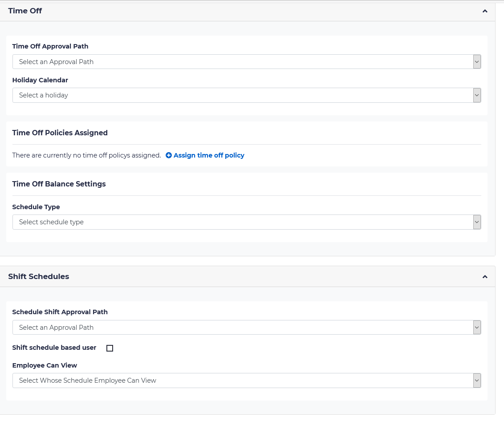Viewport: 504px width, 425px height.
Task: Open the Schedule Type select box
Action: 243,222
